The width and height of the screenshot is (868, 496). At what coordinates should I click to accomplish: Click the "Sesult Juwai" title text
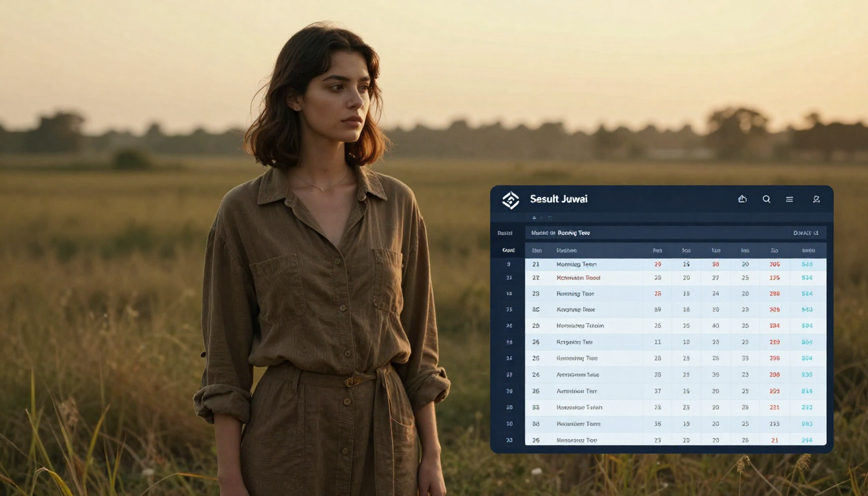coord(559,199)
